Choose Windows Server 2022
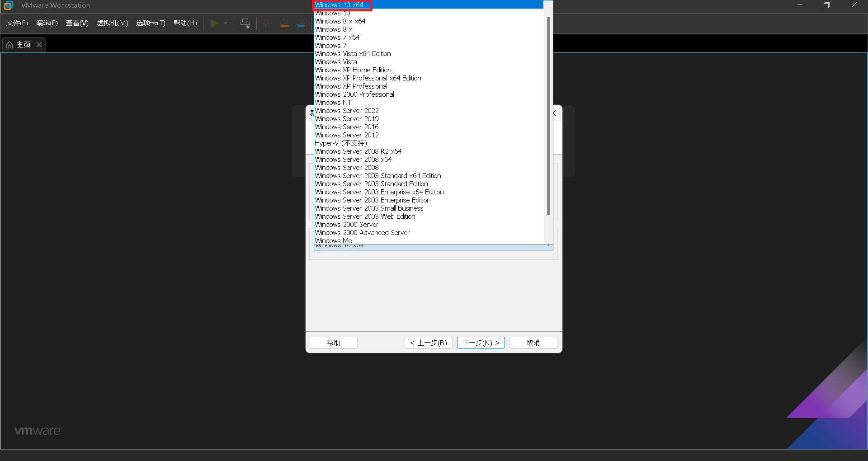The image size is (868, 461). click(429, 111)
